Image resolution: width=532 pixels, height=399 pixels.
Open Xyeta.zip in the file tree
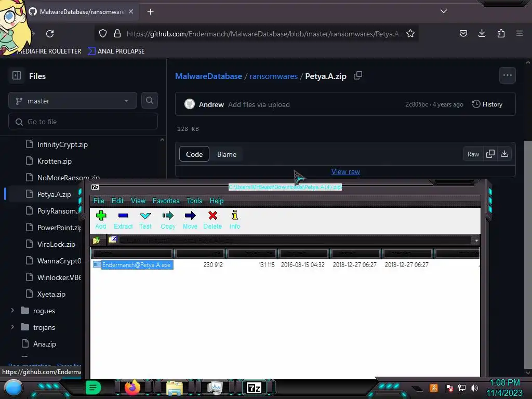51,294
